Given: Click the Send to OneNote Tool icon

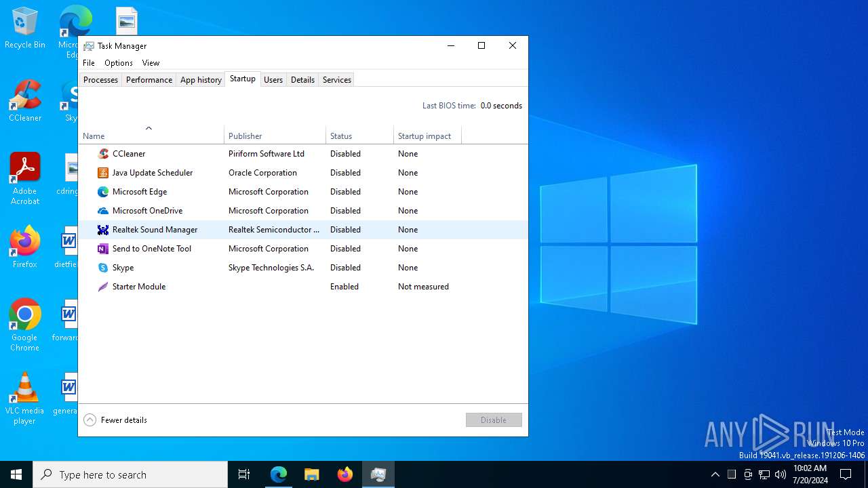Looking at the screenshot, I should pos(103,249).
